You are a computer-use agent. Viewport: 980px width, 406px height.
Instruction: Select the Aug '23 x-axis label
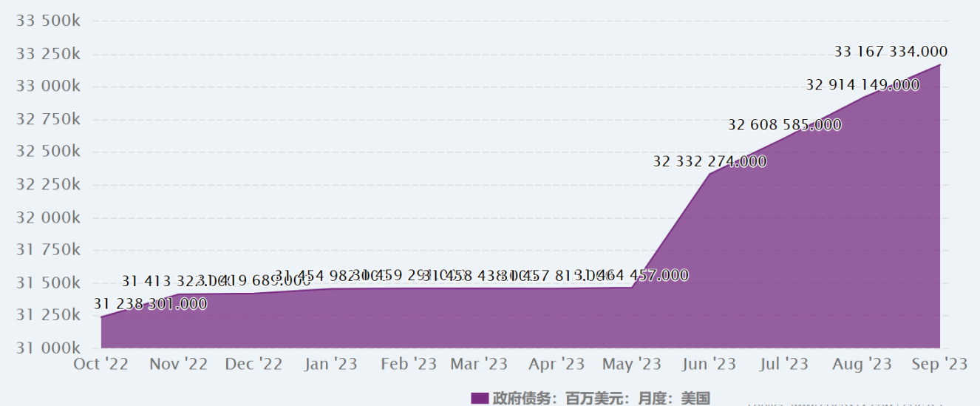pyautogui.click(x=863, y=364)
